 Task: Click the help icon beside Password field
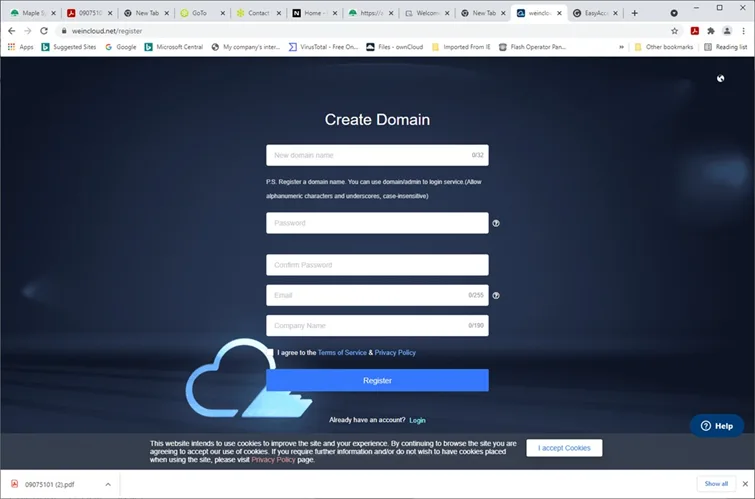(496, 223)
